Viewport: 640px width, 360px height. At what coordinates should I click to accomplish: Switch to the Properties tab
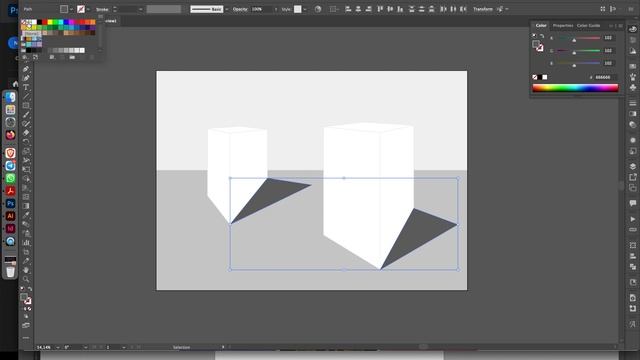click(562, 25)
